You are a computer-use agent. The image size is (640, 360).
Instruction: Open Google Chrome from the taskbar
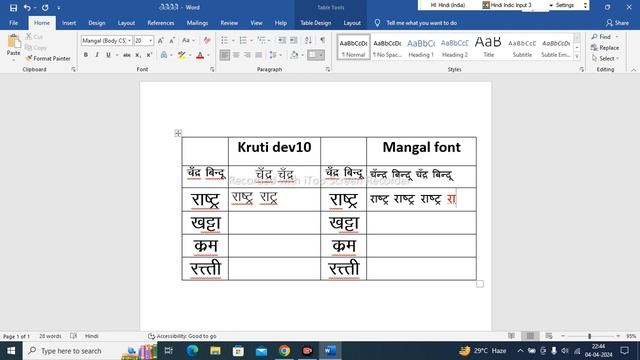pyautogui.click(x=284, y=351)
